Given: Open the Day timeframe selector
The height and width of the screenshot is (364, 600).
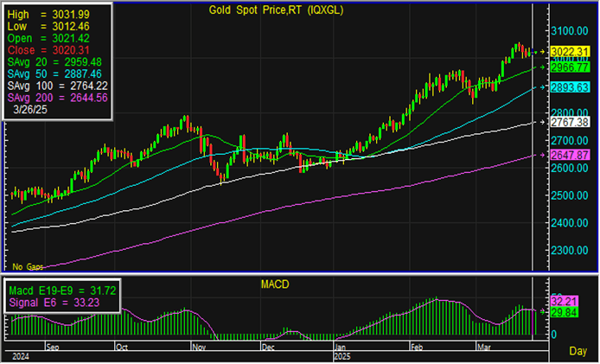Looking at the screenshot, I should 581,352.
